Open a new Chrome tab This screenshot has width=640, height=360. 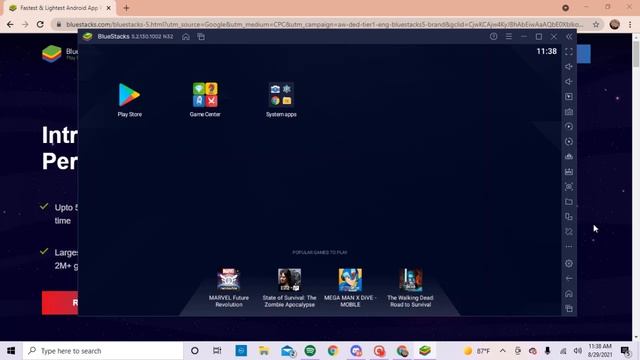[x=126, y=8]
